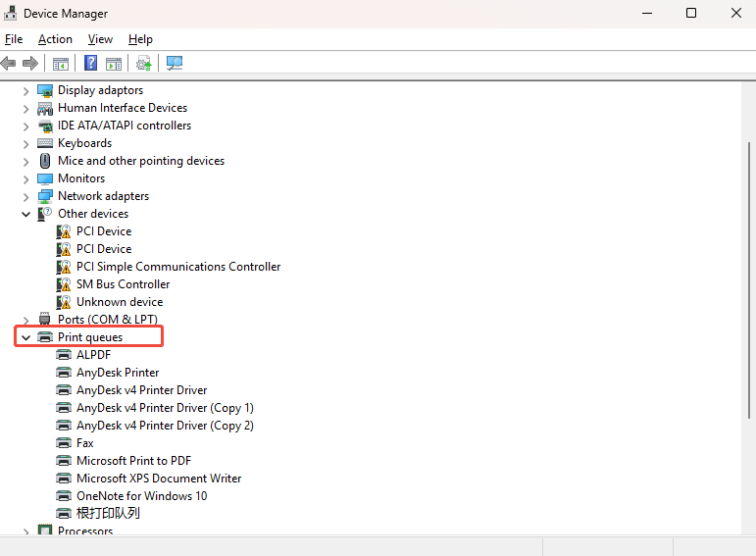This screenshot has width=756, height=556.
Task: Select AnyDesk v4 Printer Driver (Copy 2)
Action: (x=165, y=426)
